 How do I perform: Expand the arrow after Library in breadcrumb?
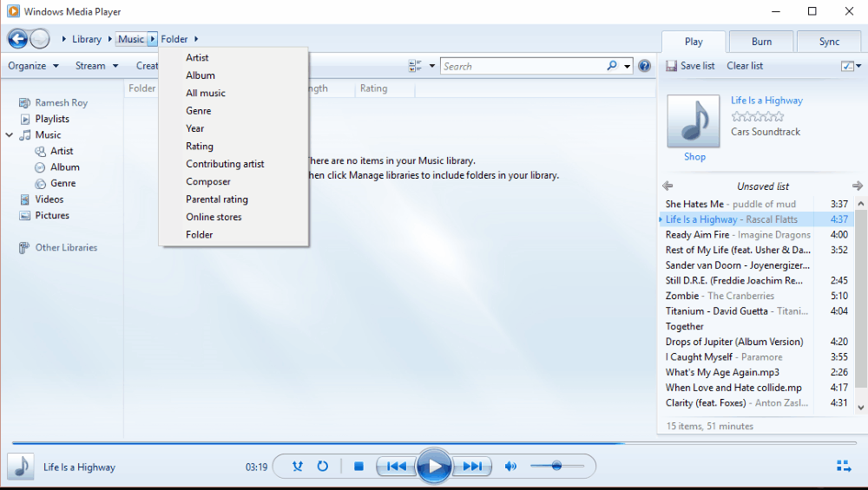tap(109, 39)
